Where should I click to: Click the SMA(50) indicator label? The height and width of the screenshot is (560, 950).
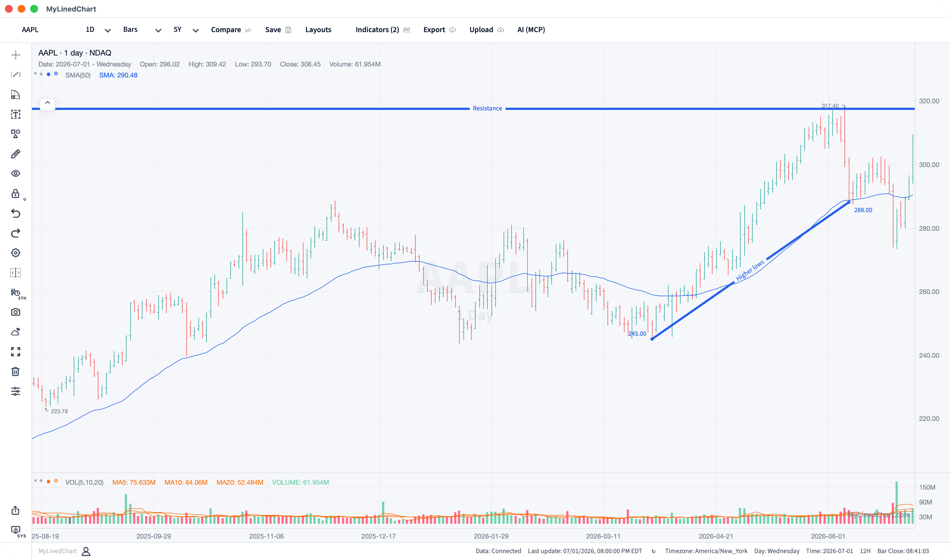point(78,75)
